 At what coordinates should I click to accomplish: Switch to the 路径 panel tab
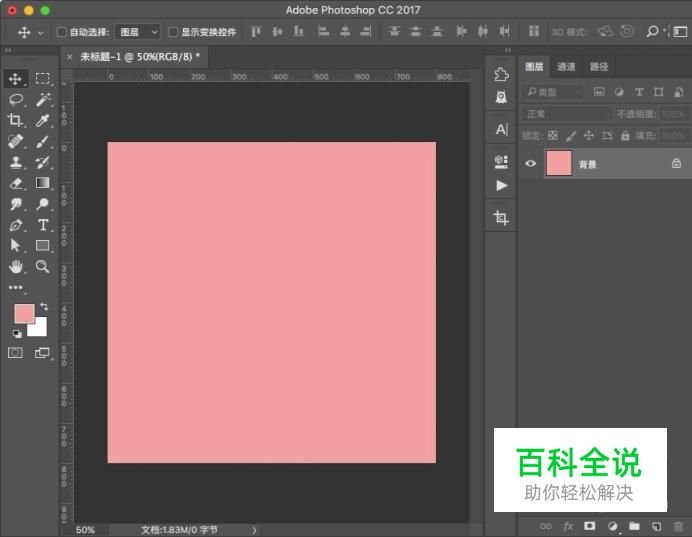[599, 67]
